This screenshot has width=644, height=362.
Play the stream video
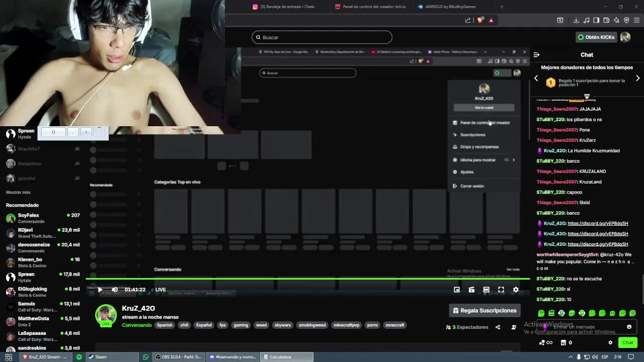(100, 290)
